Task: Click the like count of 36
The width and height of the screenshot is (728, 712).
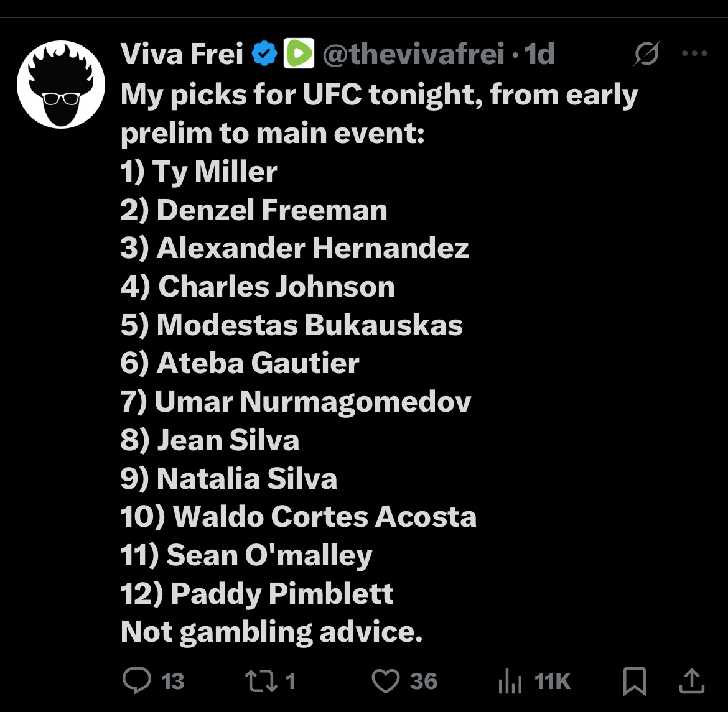Action: [x=424, y=682]
